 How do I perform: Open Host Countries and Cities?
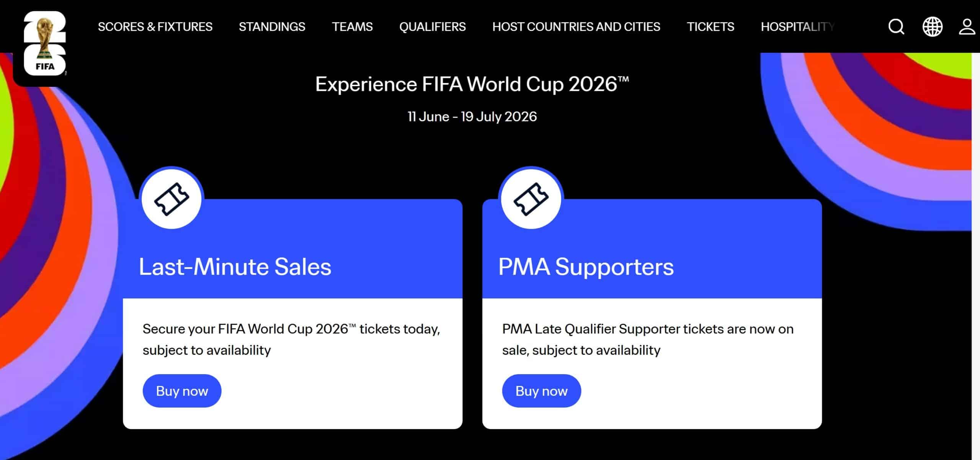pyautogui.click(x=576, y=27)
